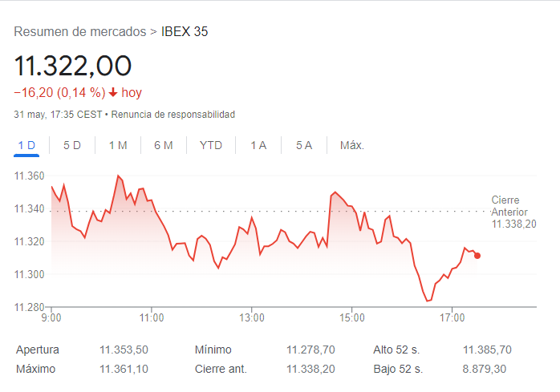Open the "Resumen de mercados" breadcrumb link
This screenshot has height=392, width=560.
point(80,32)
